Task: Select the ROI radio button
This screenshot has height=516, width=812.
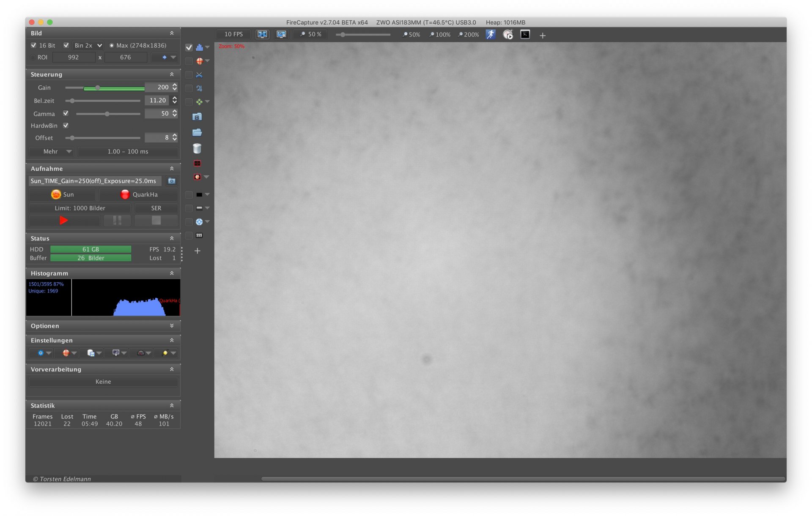Action: [33, 57]
